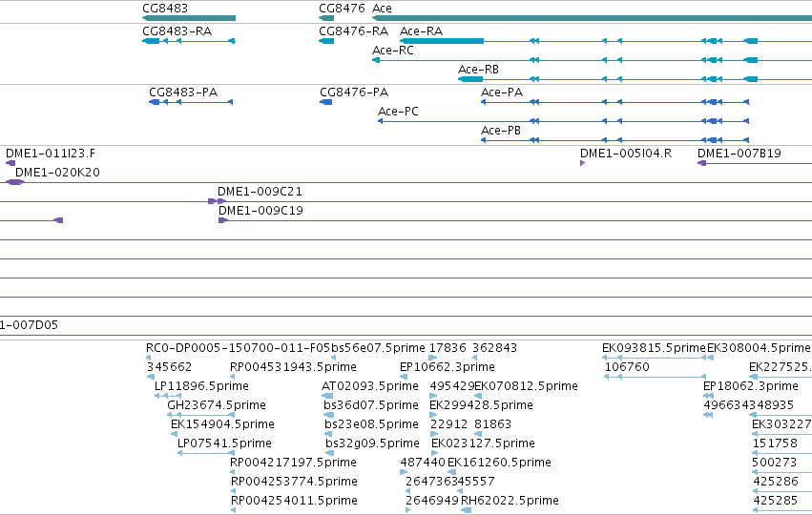Click the AT02093.5prime EST

click(x=370, y=386)
